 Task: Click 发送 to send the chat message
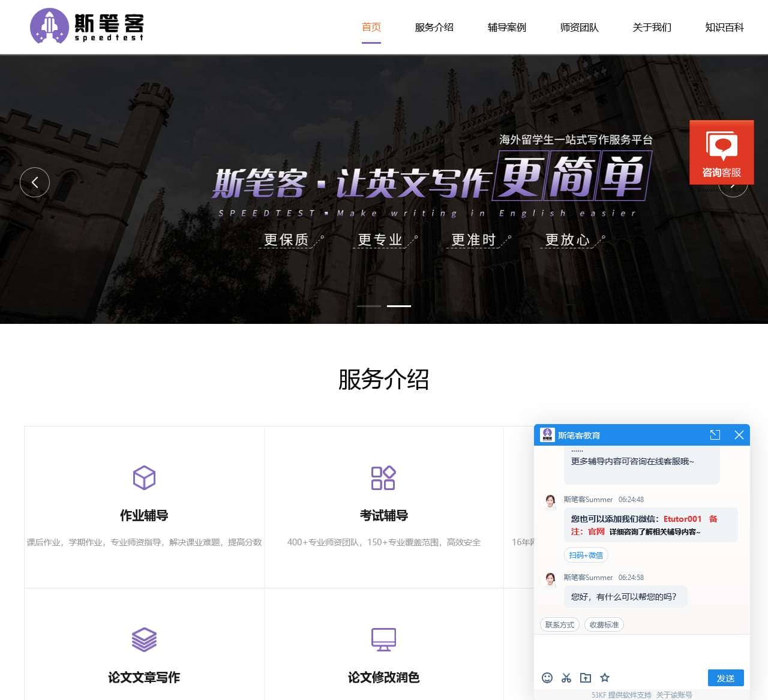coord(725,678)
